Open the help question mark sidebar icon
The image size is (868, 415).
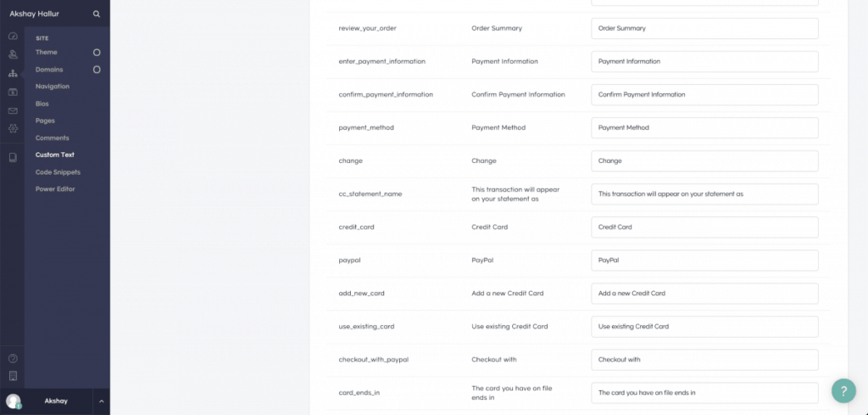13,358
